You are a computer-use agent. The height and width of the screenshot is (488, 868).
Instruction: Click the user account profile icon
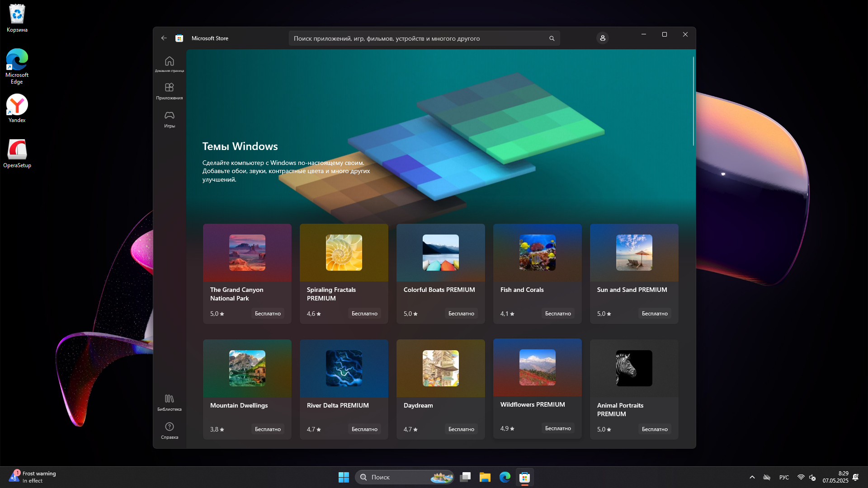(602, 38)
